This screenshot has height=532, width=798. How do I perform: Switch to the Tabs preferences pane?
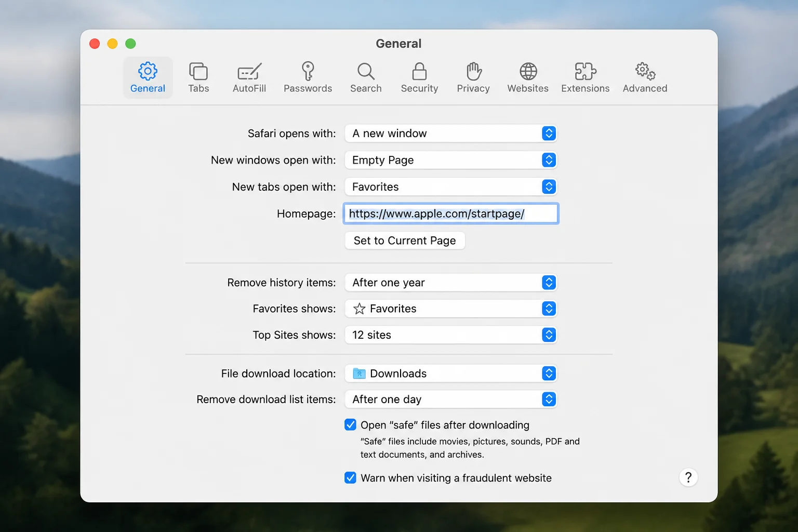click(x=198, y=78)
